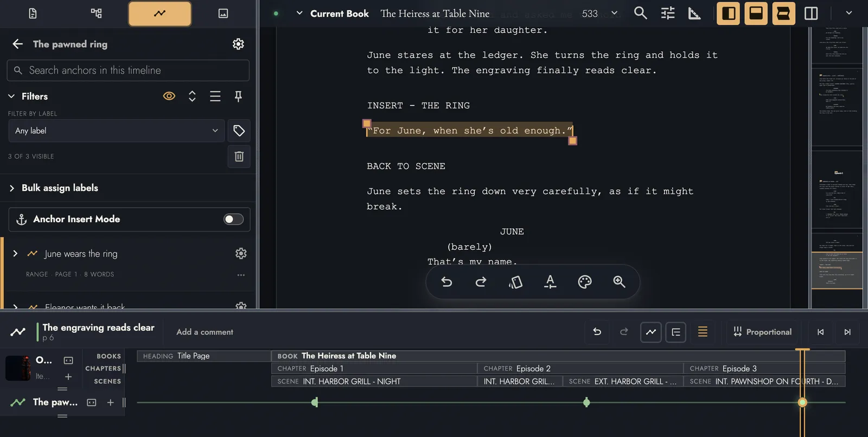Toggle the left sidebar panel layout
The width and height of the screenshot is (868, 437).
point(729,14)
